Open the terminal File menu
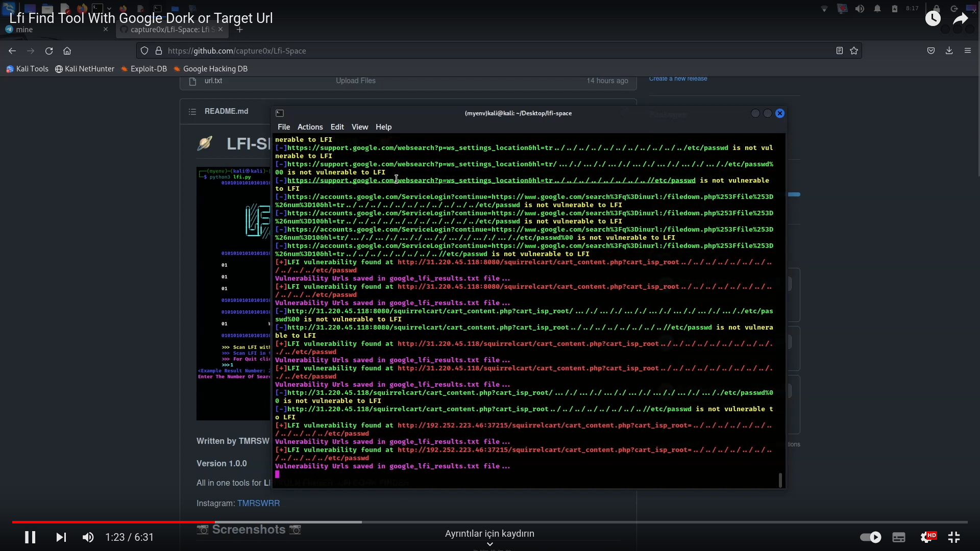The width and height of the screenshot is (980, 551). (284, 127)
